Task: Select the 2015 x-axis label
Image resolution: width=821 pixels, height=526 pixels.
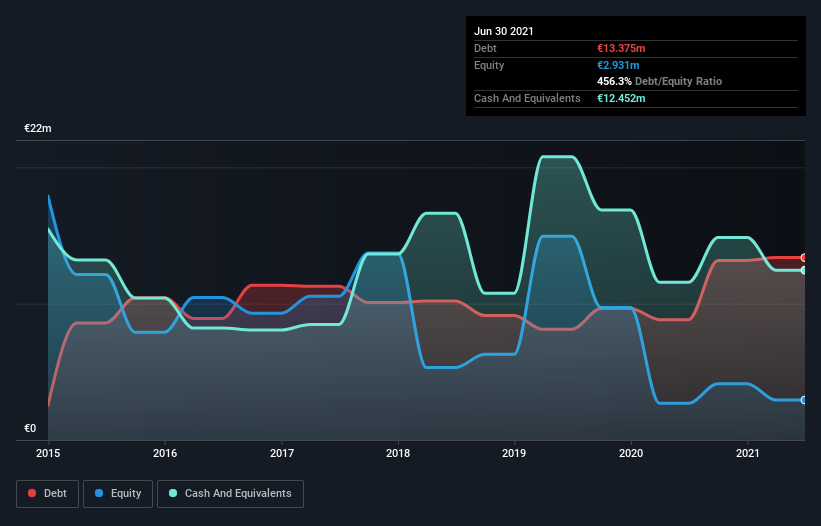Action: (x=48, y=453)
